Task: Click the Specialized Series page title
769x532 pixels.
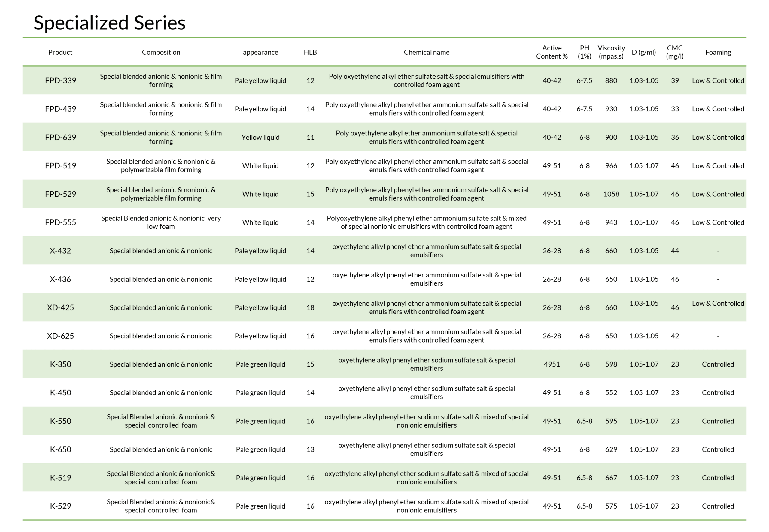Action: click(x=109, y=23)
